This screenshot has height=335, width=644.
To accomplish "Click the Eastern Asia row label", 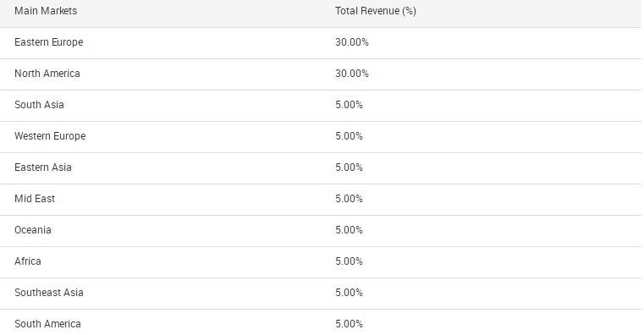I will point(42,167).
